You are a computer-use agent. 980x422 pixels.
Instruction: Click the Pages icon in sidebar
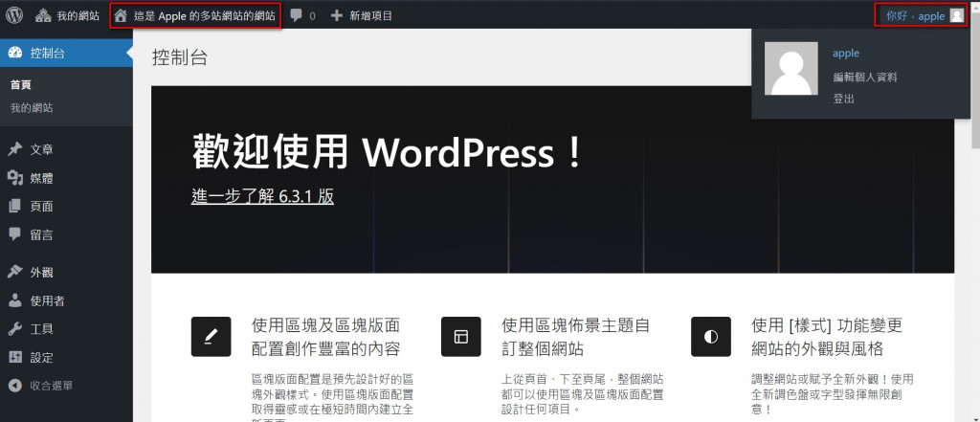coord(15,207)
